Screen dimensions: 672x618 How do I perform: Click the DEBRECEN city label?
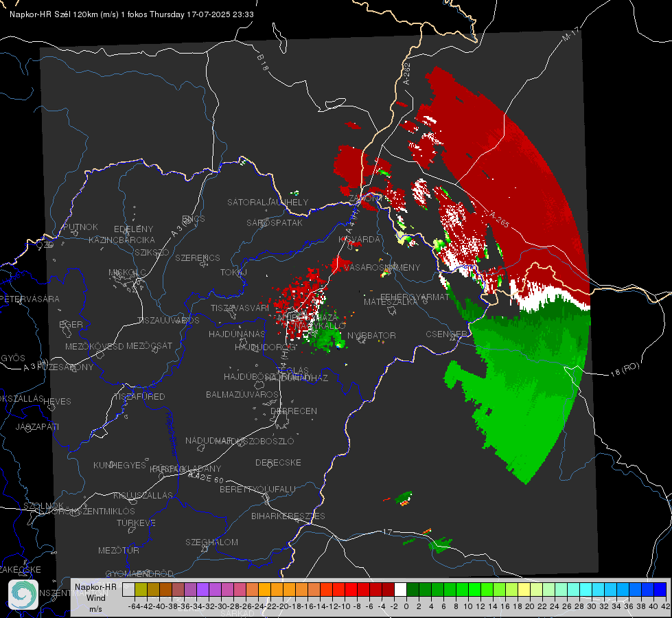[x=294, y=411]
